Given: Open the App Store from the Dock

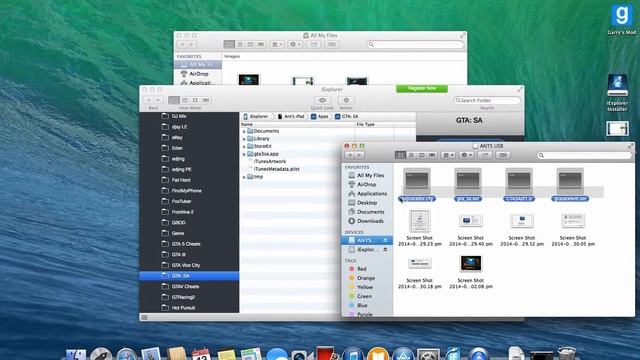Looking at the screenshot, I should click(403, 354).
